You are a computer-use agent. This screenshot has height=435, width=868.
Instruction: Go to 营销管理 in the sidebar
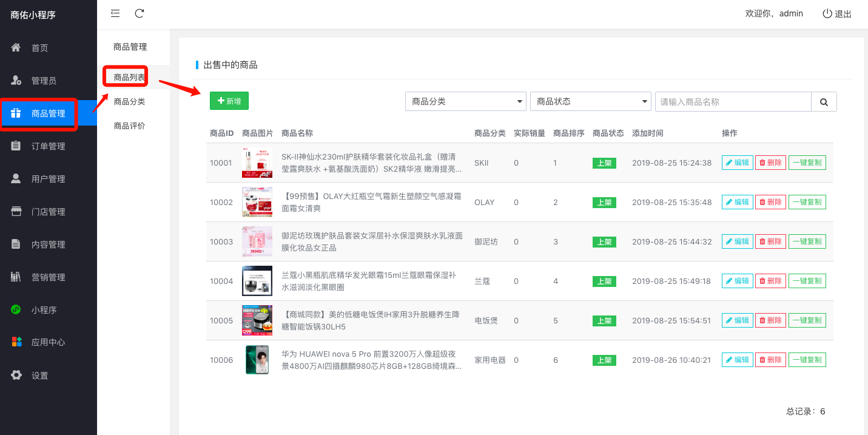click(x=49, y=277)
